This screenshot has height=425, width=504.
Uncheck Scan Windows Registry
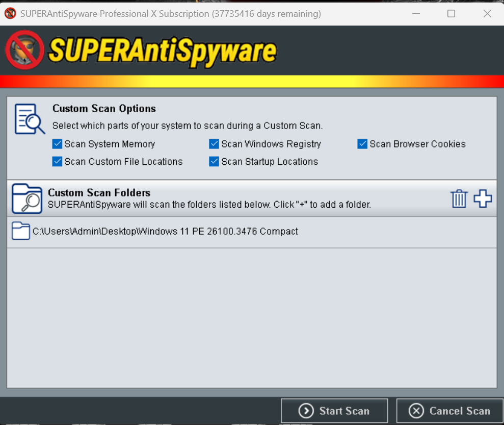pyautogui.click(x=214, y=144)
